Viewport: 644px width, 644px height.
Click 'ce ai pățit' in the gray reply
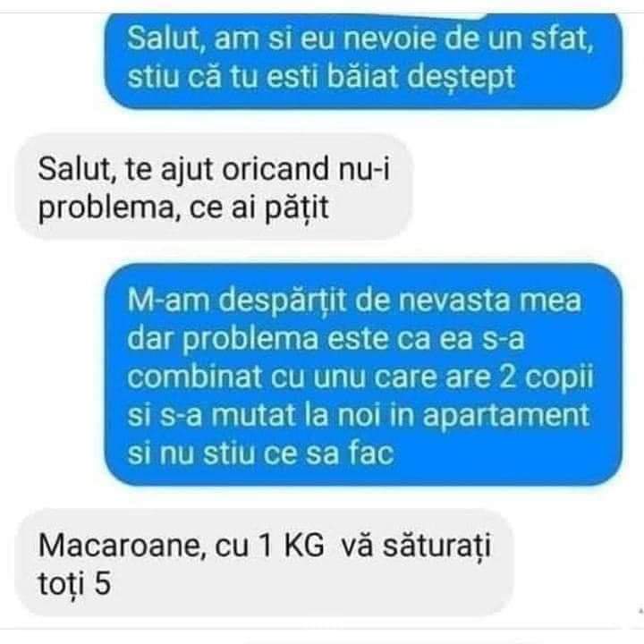point(258,208)
